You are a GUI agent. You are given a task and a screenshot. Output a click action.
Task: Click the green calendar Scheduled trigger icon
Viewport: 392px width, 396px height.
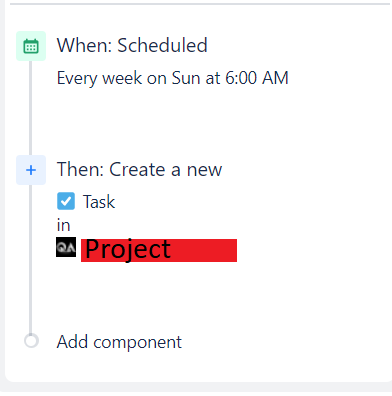31,46
